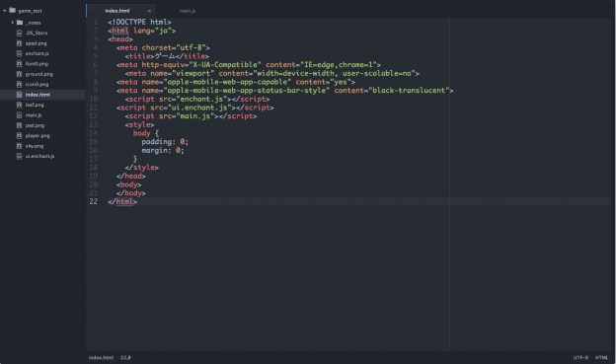
Task: Click the margin: 0; line
Action: [x=163, y=150]
